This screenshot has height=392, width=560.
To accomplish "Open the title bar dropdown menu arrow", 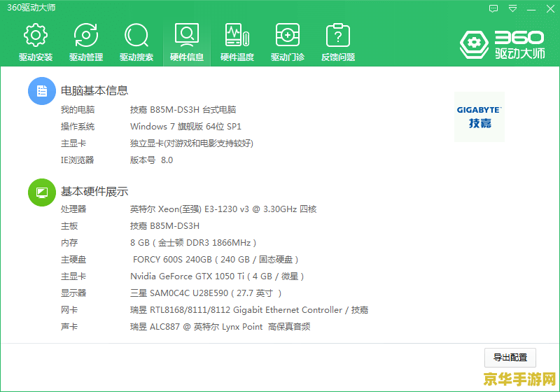I will click(512, 8).
